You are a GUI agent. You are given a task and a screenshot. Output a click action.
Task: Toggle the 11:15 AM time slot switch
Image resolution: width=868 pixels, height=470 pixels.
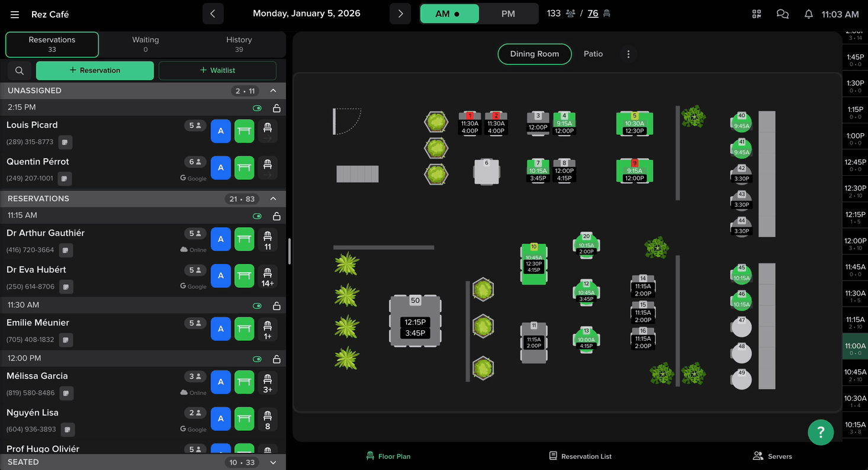pyautogui.click(x=257, y=216)
